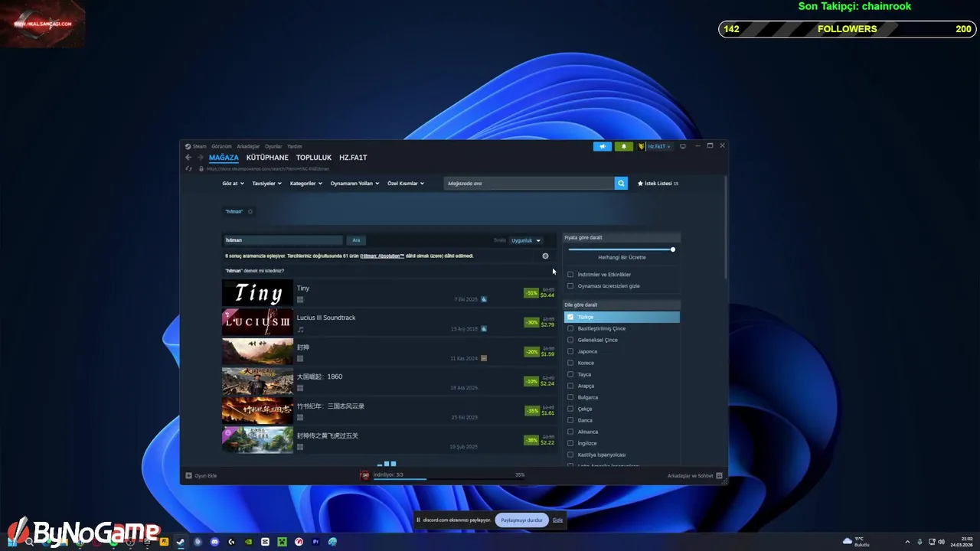Open Discord from the taskbar
This screenshot has width=980, height=551.
(x=214, y=542)
